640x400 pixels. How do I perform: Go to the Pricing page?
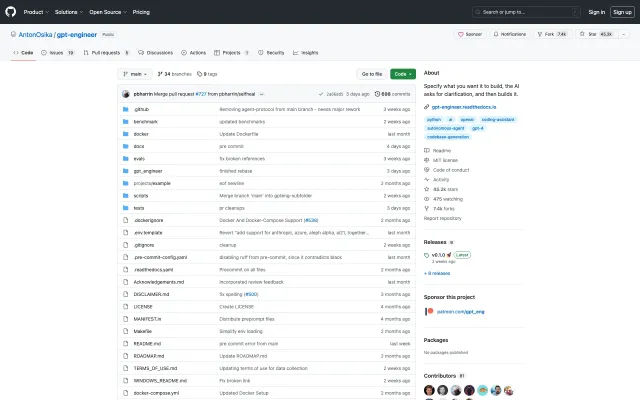[x=141, y=12]
